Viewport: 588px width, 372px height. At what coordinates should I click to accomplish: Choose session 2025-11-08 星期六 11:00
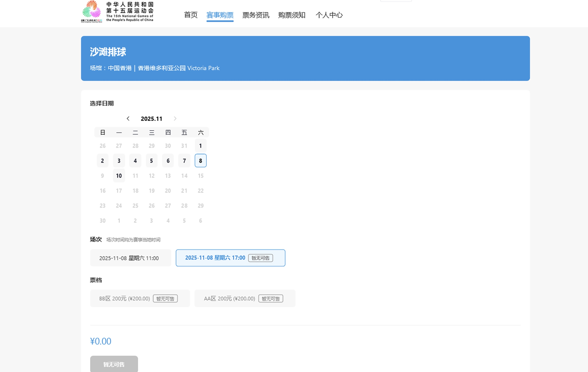pos(131,258)
